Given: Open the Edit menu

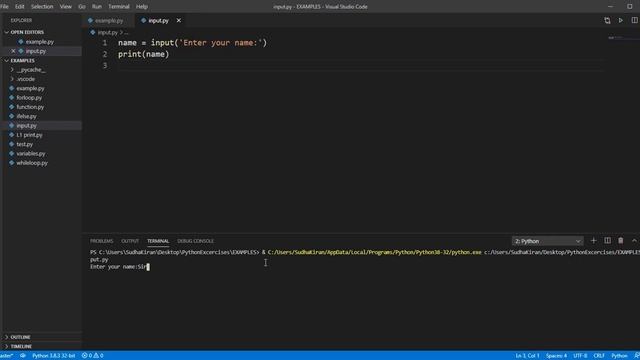Looking at the screenshot, I should coord(20,7).
